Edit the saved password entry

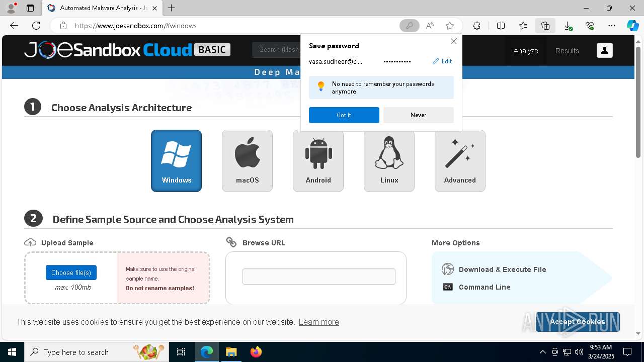[442, 61]
